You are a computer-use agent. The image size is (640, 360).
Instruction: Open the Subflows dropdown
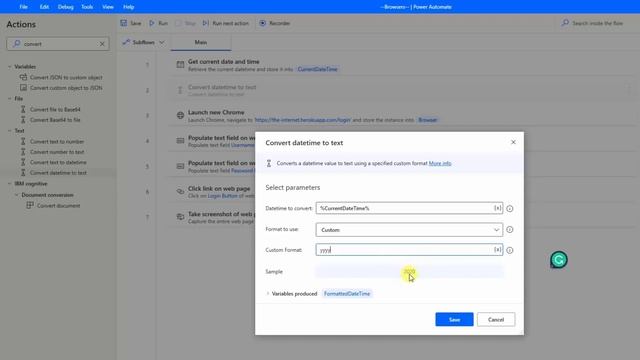[144, 42]
